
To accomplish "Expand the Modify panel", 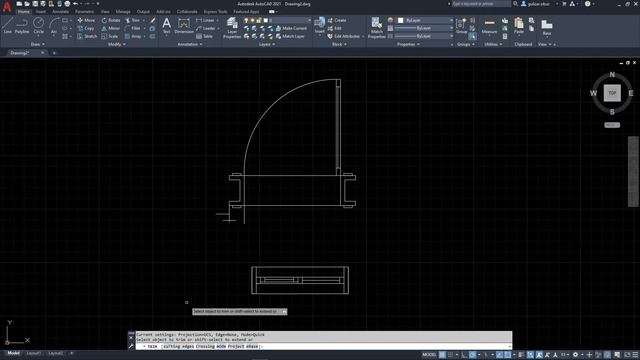I will (116, 44).
